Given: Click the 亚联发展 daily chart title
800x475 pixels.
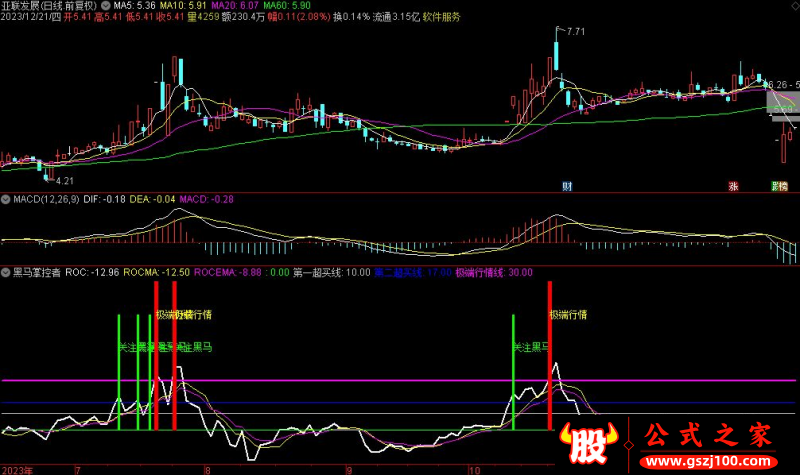Looking at the screenshot, I should [x=47, y=5].
